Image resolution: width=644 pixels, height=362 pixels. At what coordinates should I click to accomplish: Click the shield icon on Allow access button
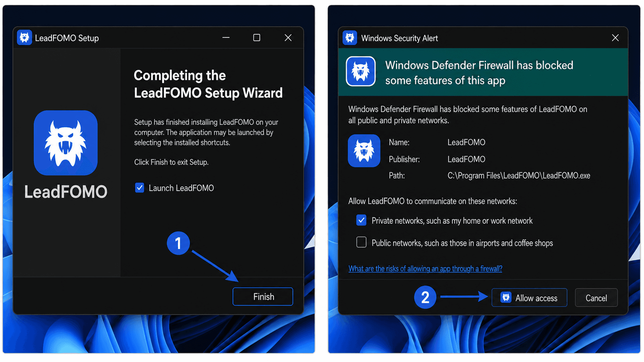coord(506,297)
